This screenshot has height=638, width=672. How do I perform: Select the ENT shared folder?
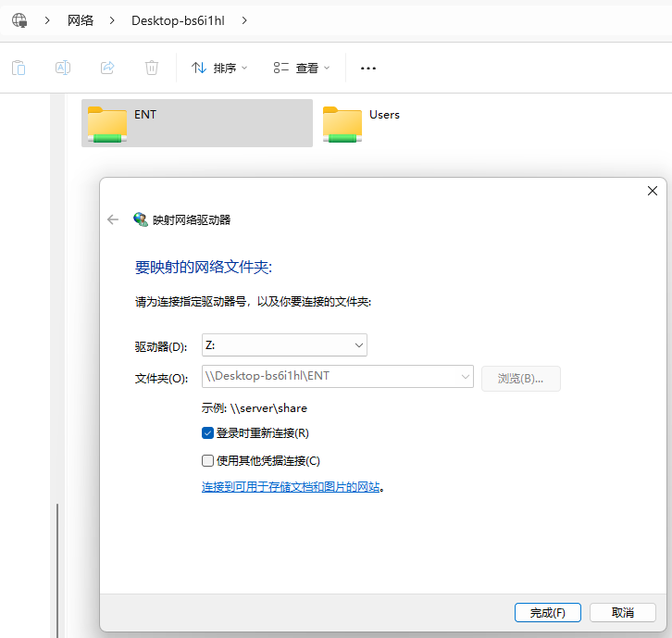tap(196, 123)
